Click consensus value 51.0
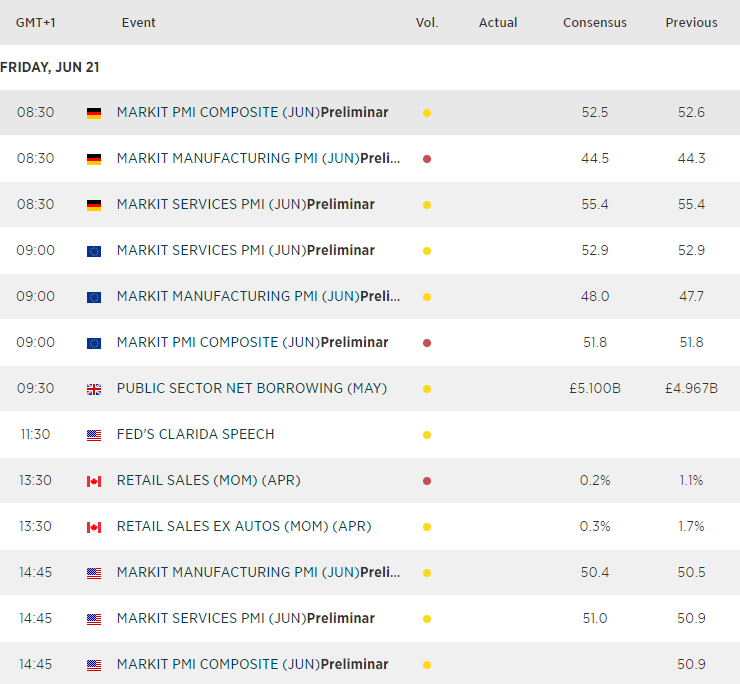This screenshot has width=740, height=684. pyautogui.click(x=595, y=618)
